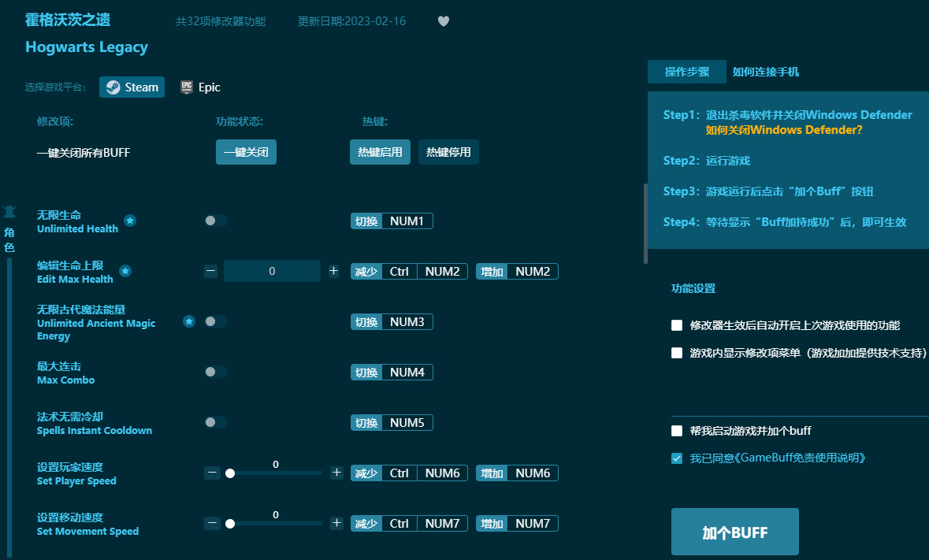This screenshot has width=929, height=560.
Task: Click the 更新日期:2023-02-16 text
Action: point(351,21)
